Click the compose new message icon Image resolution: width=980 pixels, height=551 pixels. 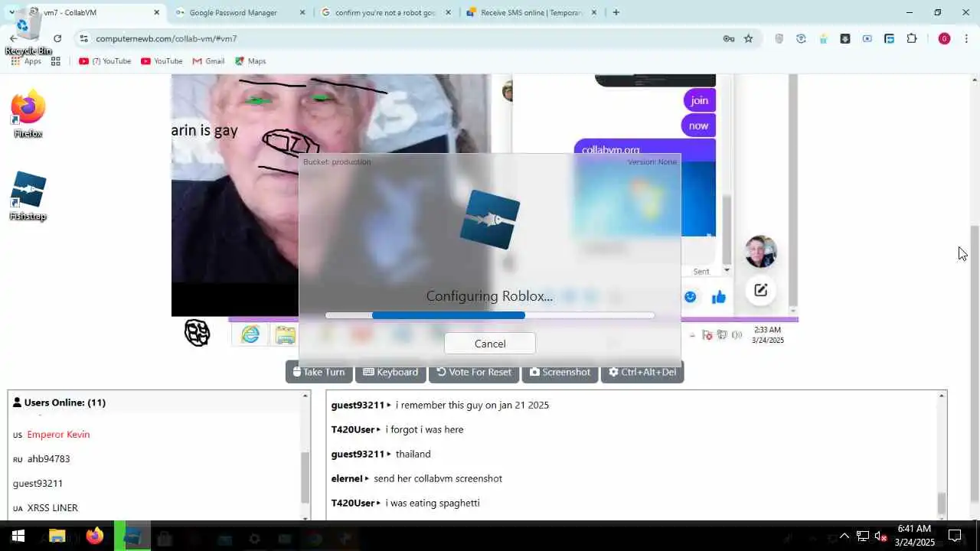(760, 290)
